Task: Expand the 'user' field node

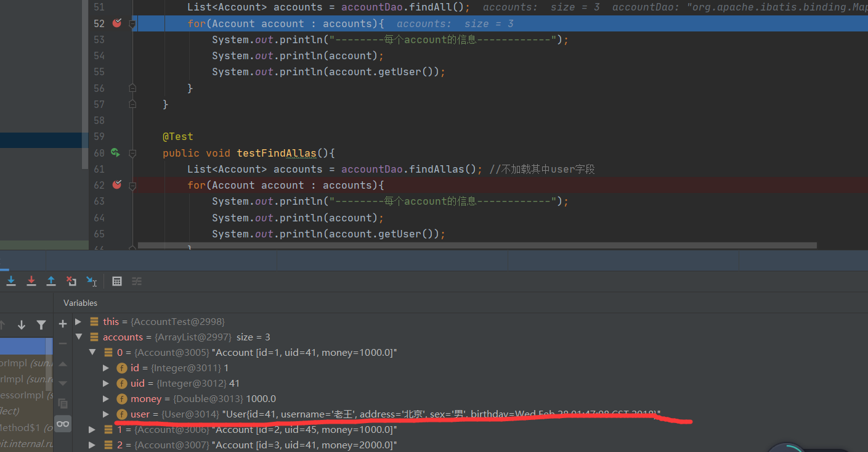Action: pos(106,414)
